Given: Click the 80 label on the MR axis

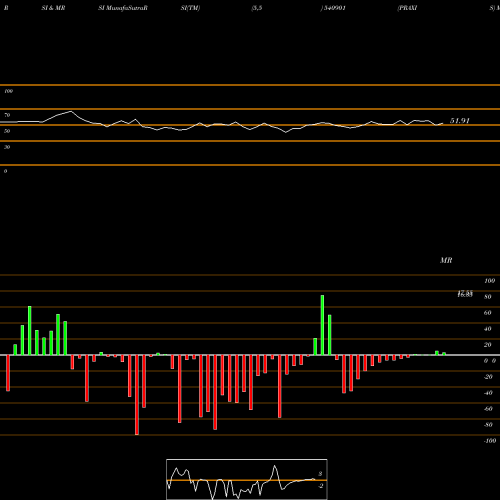Looking at the screenshot, I should point(488,297).
